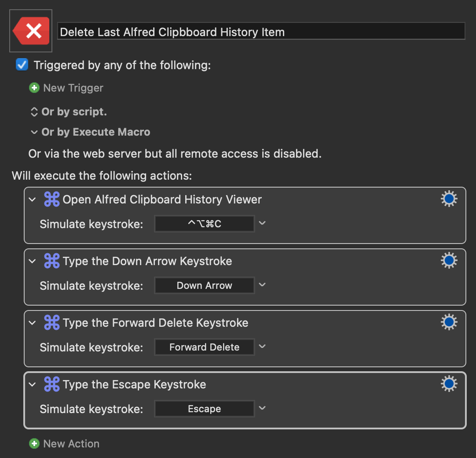Screen dimensions: 476x458
Task: Select the Type the Forward Delete Keystroke title
Action: coord(155,323)
